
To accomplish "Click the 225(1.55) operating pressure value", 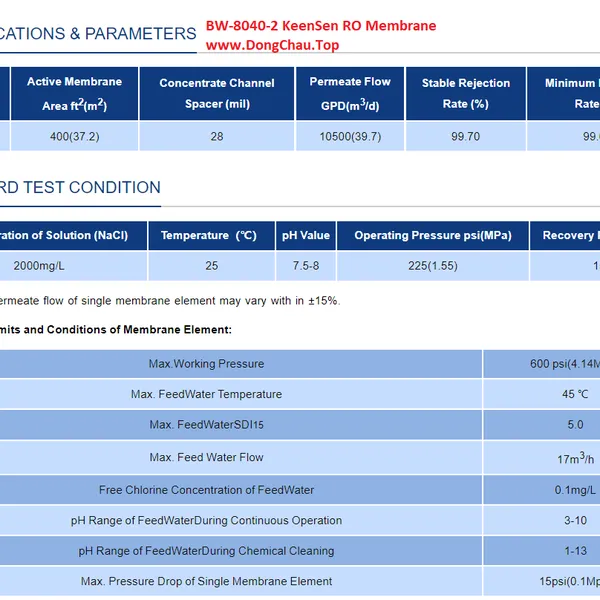I will (432, 266).
